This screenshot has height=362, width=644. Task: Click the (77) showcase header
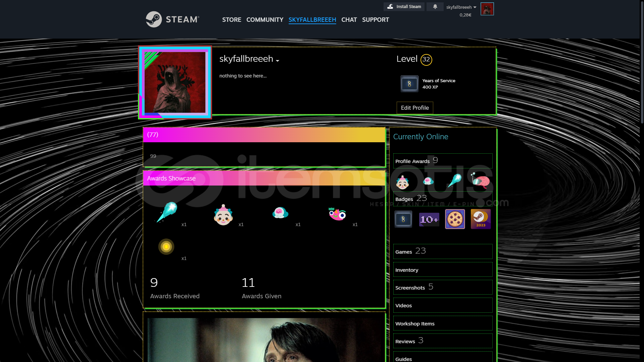click(x=264, y=135)
